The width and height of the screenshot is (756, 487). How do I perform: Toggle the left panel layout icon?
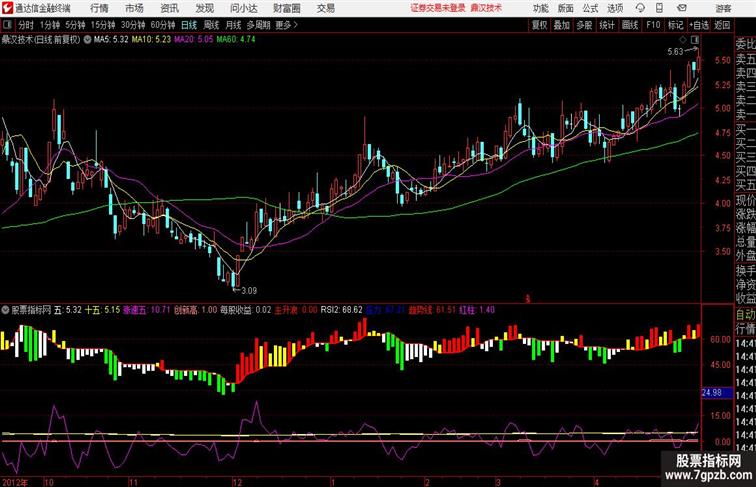[7, 25]
